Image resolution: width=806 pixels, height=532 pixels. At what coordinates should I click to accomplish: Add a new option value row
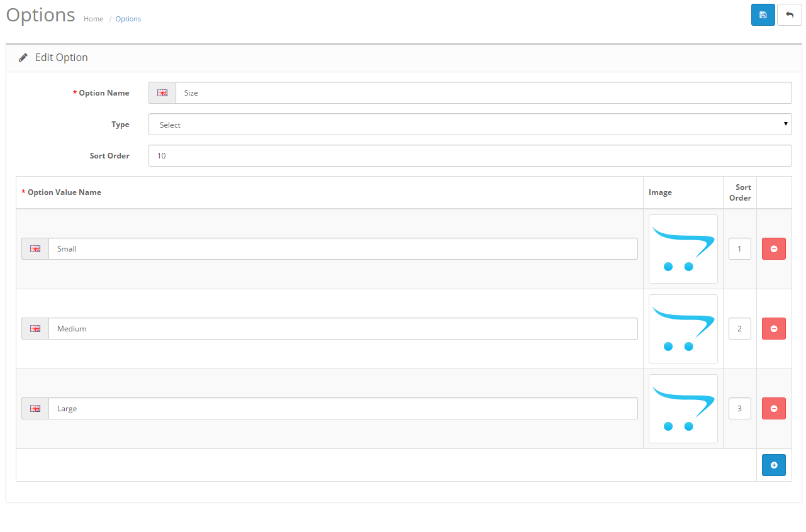pyautogui.click(x=773, y=465)
